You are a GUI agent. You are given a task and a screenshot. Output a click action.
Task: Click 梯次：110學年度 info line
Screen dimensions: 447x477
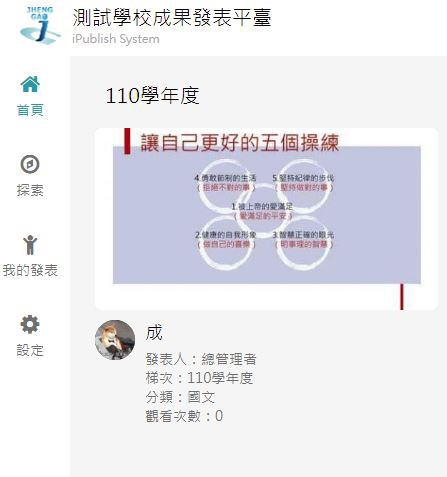tap(199, 378)
